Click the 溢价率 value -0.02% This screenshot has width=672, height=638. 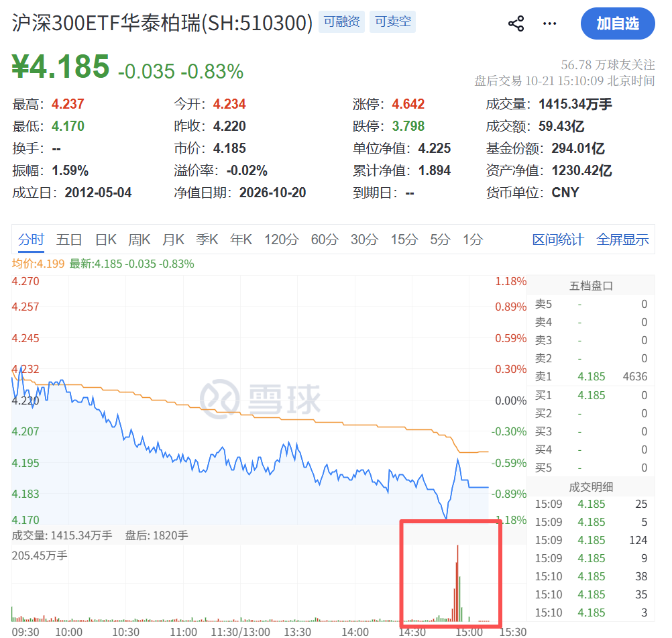point(247,170)
